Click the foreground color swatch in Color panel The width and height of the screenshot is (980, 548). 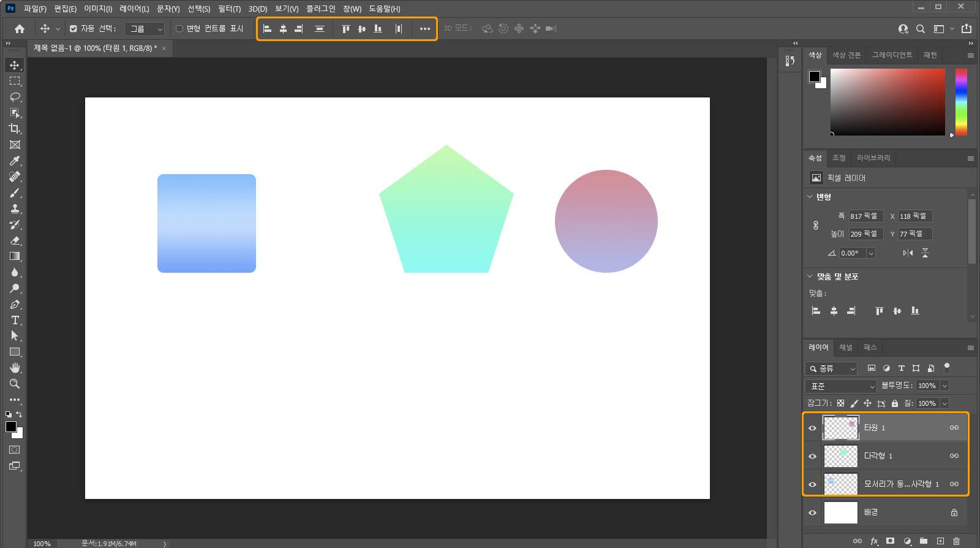pos(814,77)
